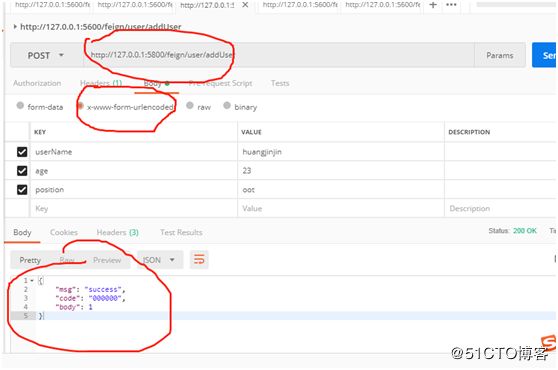Click the "body": 1 response line

coord(74,307)
